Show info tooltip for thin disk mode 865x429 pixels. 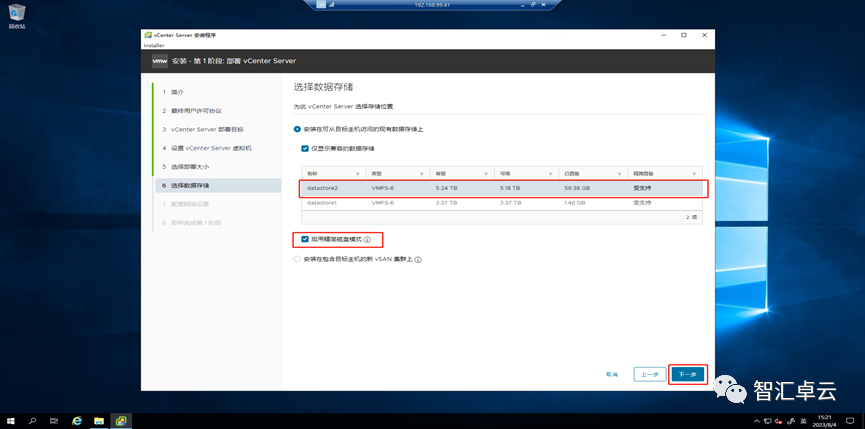(367, 240)
